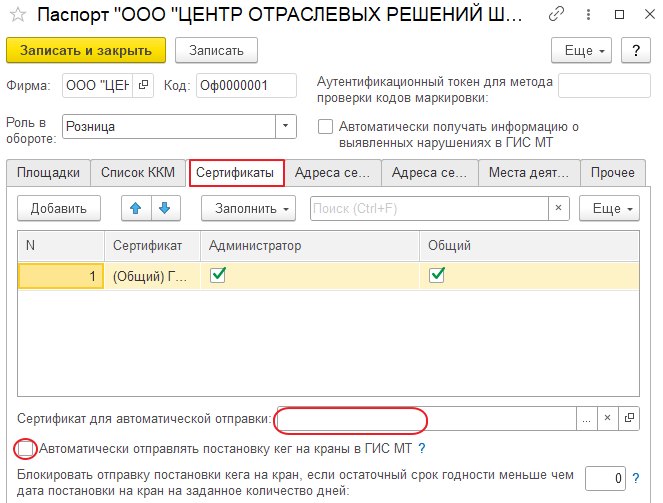The height and width of the screenshot is (503, 663).
Task: Open the Места деят... tab
Action: pyautogui.click(x=529, y=172)
